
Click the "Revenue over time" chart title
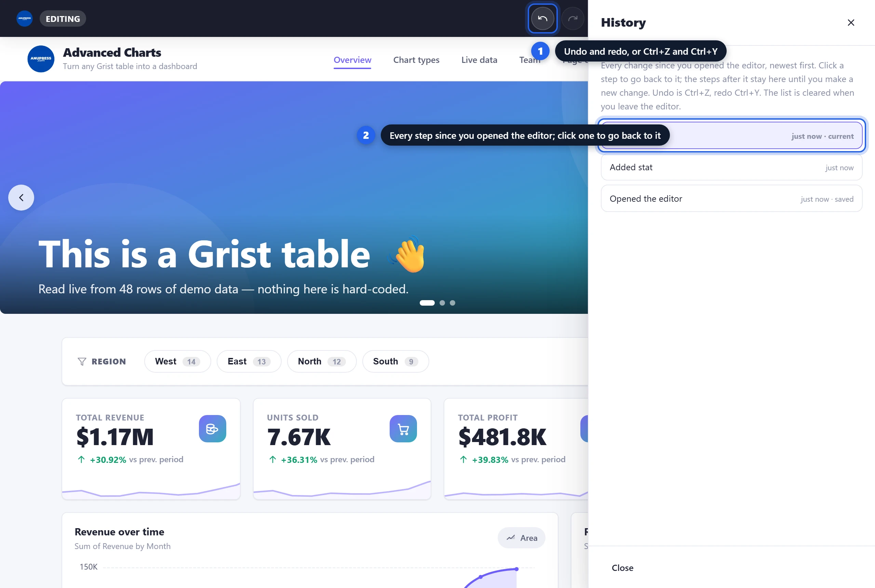pyautogui.click(x=119, y=532)
